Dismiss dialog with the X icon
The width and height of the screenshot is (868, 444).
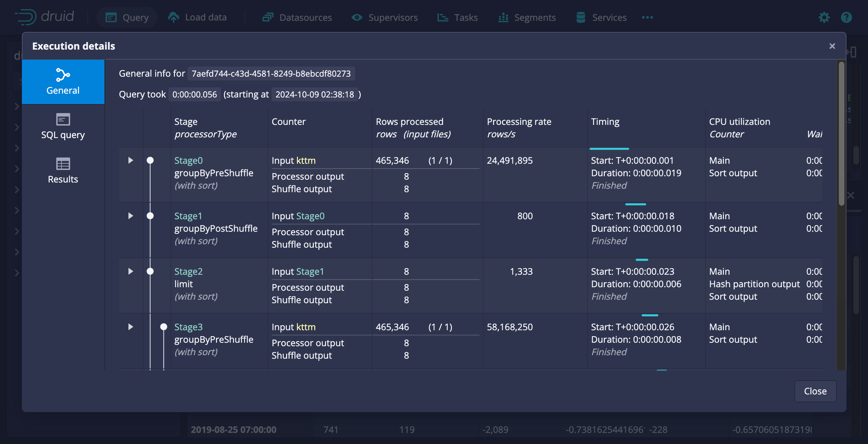pos(832,46)
